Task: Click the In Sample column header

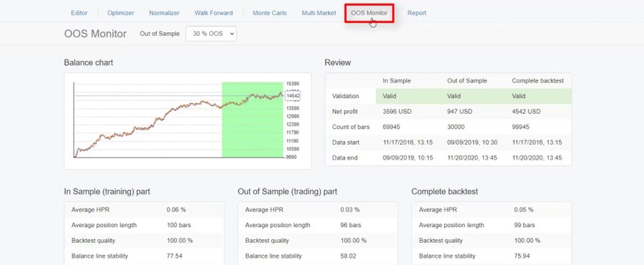Action: click(396, 81)
